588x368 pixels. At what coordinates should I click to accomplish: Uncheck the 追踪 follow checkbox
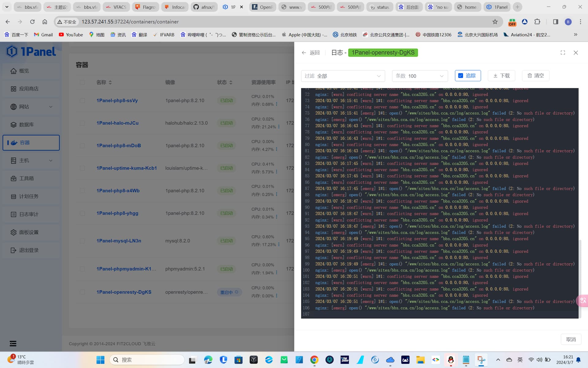coord(461,76)
